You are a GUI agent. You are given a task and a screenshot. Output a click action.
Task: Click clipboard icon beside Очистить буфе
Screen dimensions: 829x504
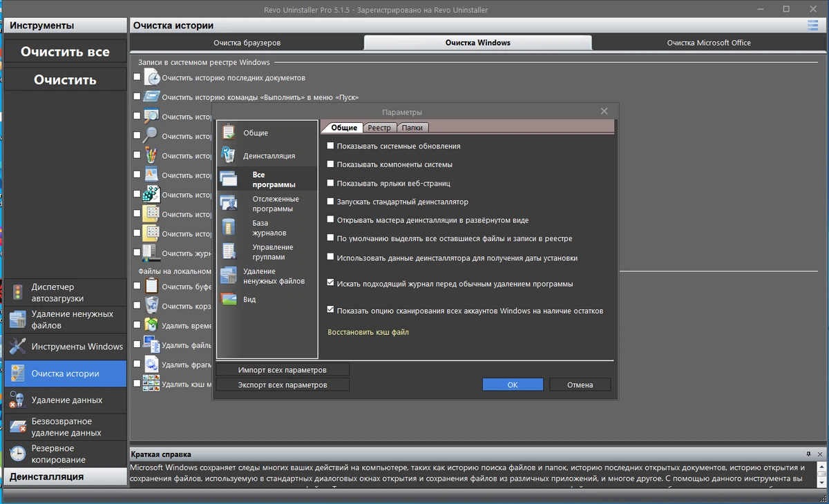pyautogui.click(x=151, y=286)
